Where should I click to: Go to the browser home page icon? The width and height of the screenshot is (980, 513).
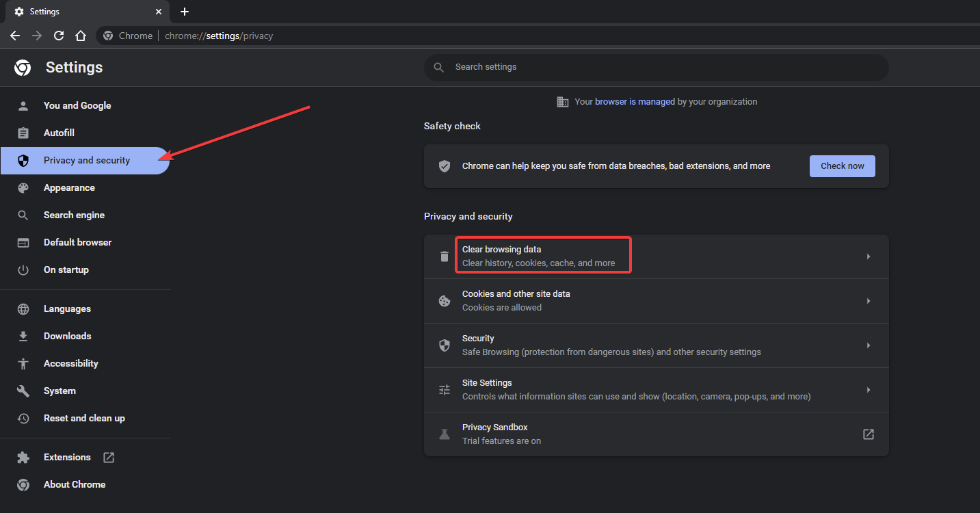click(81, 36)
